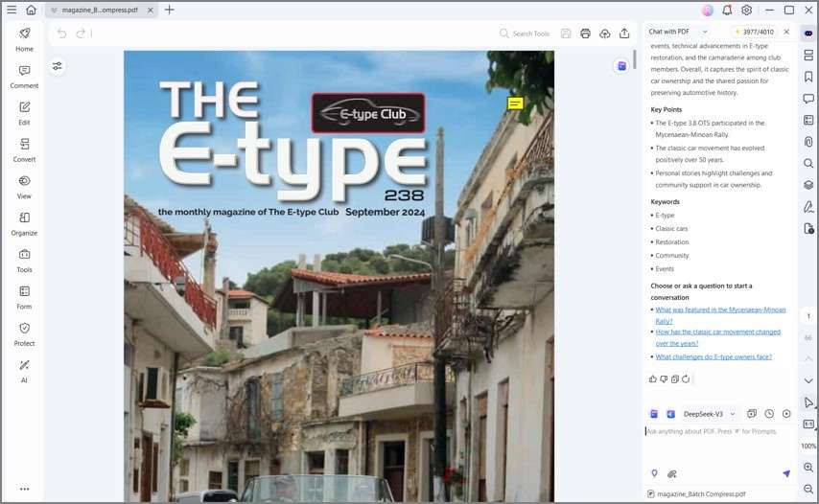Close the Chat with PDF panel

(x=786, y=32)
